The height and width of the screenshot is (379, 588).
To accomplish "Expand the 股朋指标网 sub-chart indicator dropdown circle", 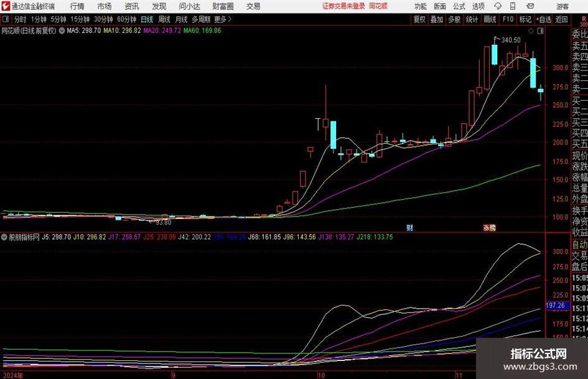I will coord(4,237).
